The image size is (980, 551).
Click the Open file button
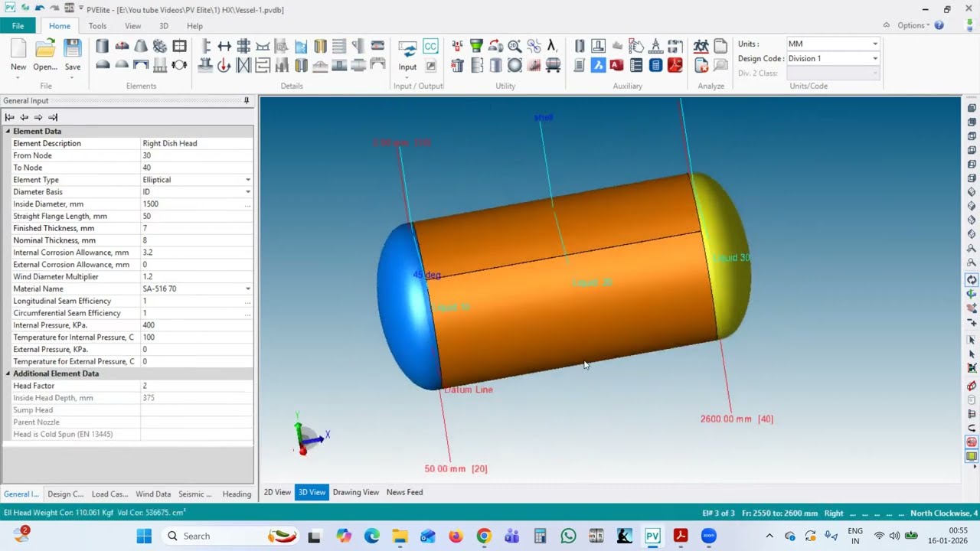45,57
